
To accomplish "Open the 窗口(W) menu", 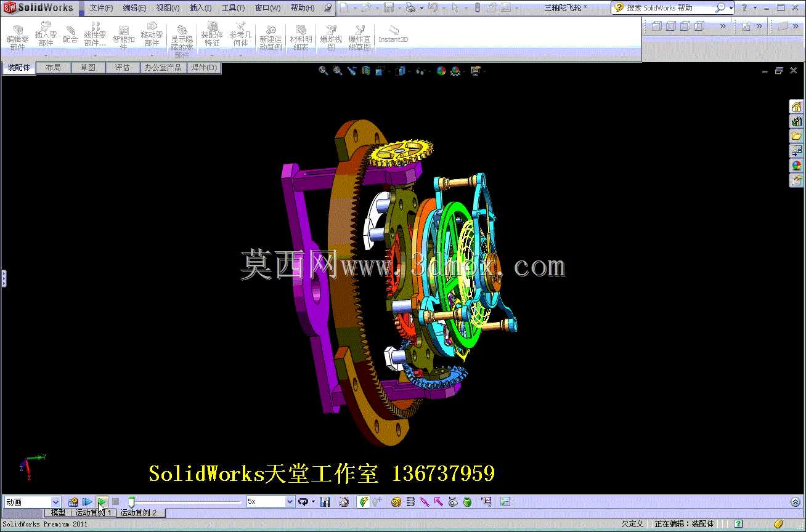I will [x=267, y=8].
